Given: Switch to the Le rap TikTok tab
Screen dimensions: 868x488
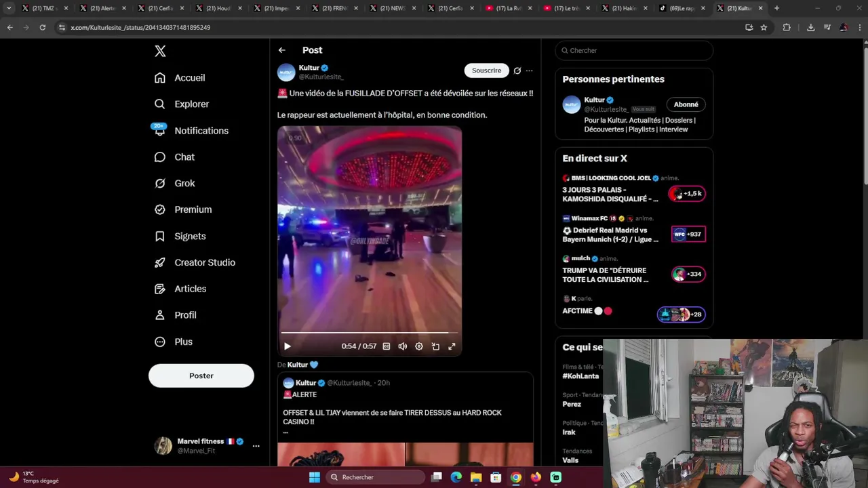Looking at the screenshot, I should (682, 8).
